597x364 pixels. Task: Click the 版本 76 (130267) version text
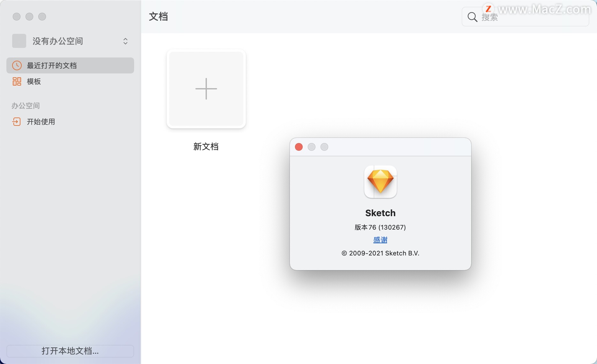point(380,227)
